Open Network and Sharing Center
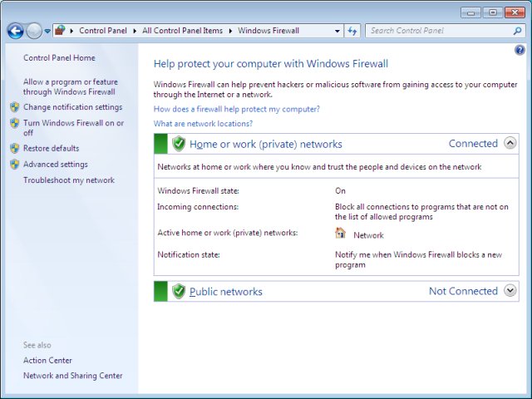This screenshot has width=532, height=399. (73, 376)
